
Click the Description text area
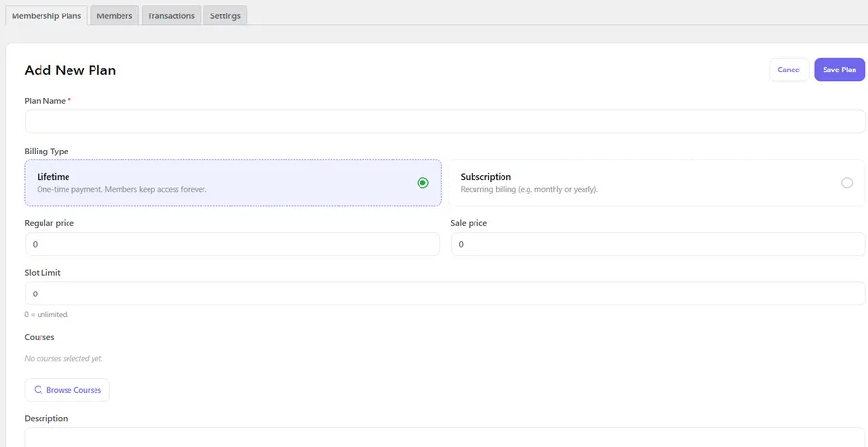(x=445, y=437)
